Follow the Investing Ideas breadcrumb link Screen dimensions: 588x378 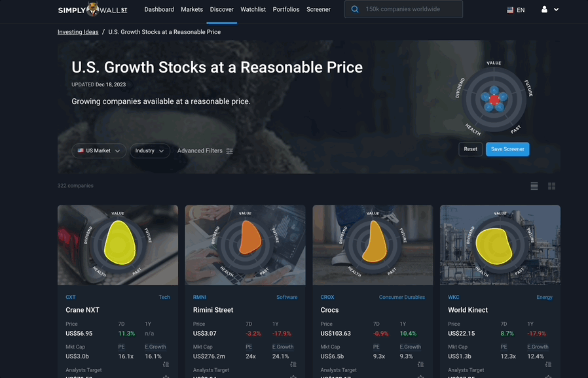(x=78, y=32)
